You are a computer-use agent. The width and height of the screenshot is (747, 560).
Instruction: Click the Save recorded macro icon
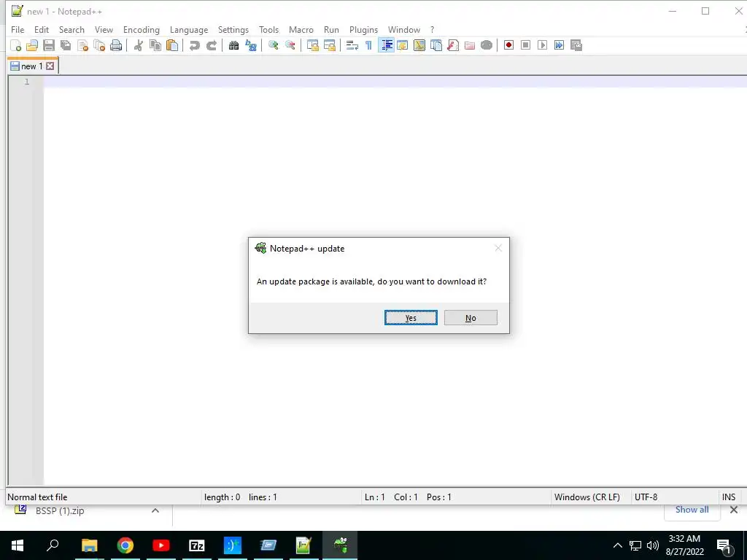[576, 45]
